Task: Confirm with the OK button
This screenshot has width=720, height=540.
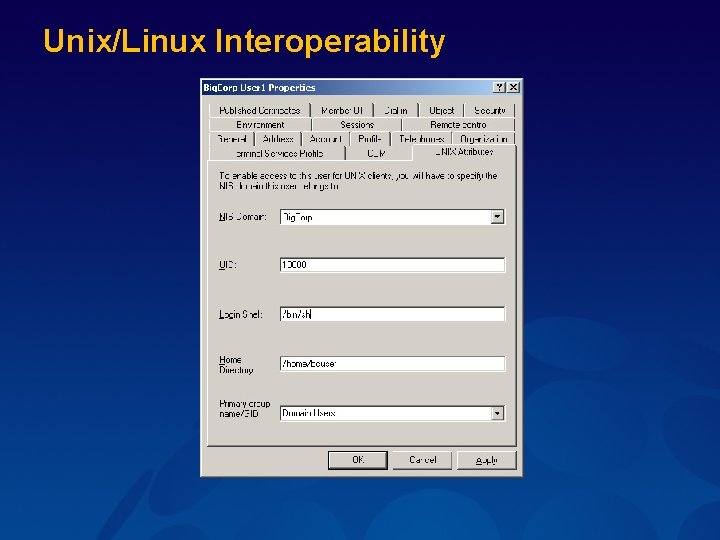Action: pyautogui.click(x=358, y=460)
